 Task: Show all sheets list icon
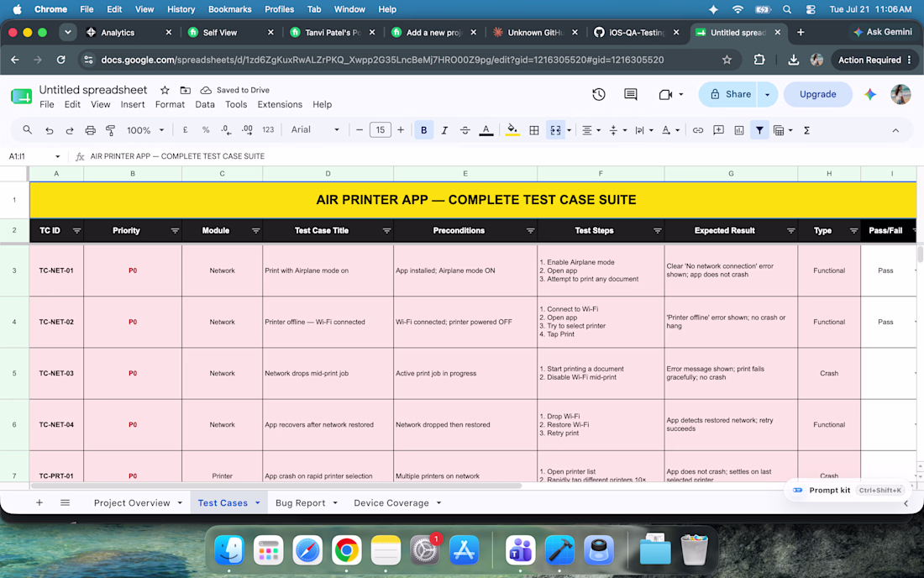click(65, 502)
